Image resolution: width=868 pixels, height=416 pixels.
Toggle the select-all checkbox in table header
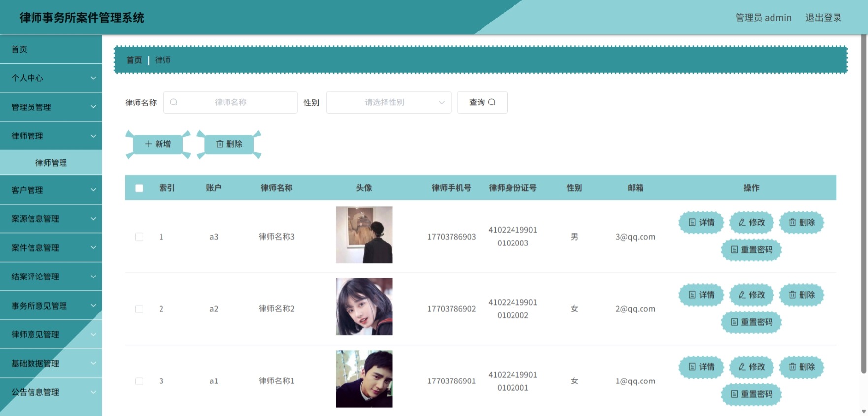pyautogui.click(x=139, y=188)
